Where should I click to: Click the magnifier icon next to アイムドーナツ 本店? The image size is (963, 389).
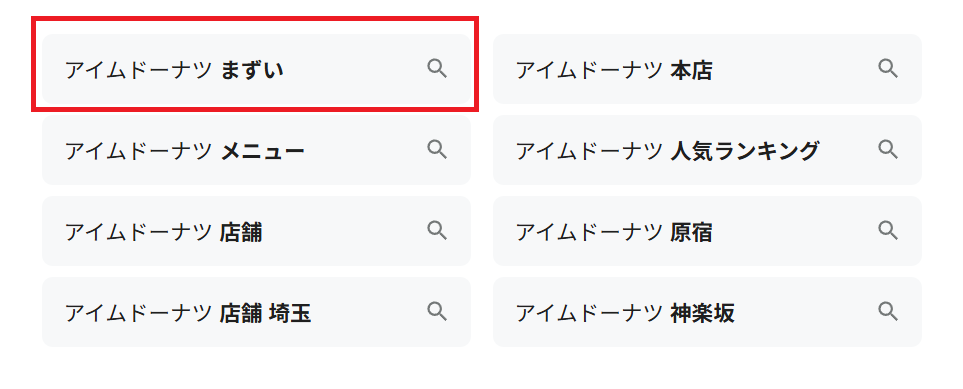(887, 69)
